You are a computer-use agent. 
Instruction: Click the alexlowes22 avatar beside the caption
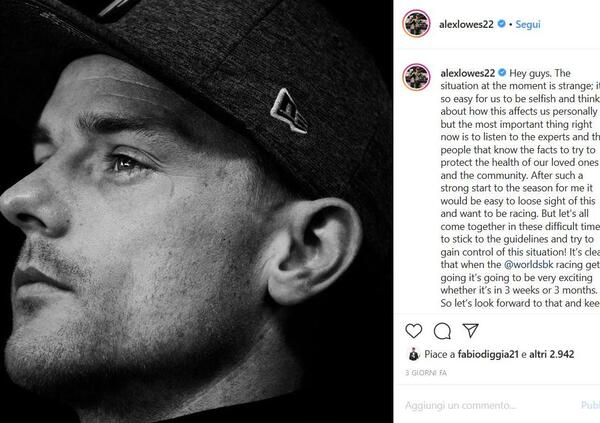click(x=415, y=78)
